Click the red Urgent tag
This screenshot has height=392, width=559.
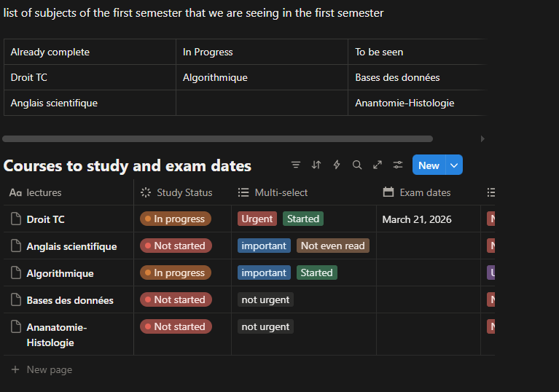coord(257,219)
